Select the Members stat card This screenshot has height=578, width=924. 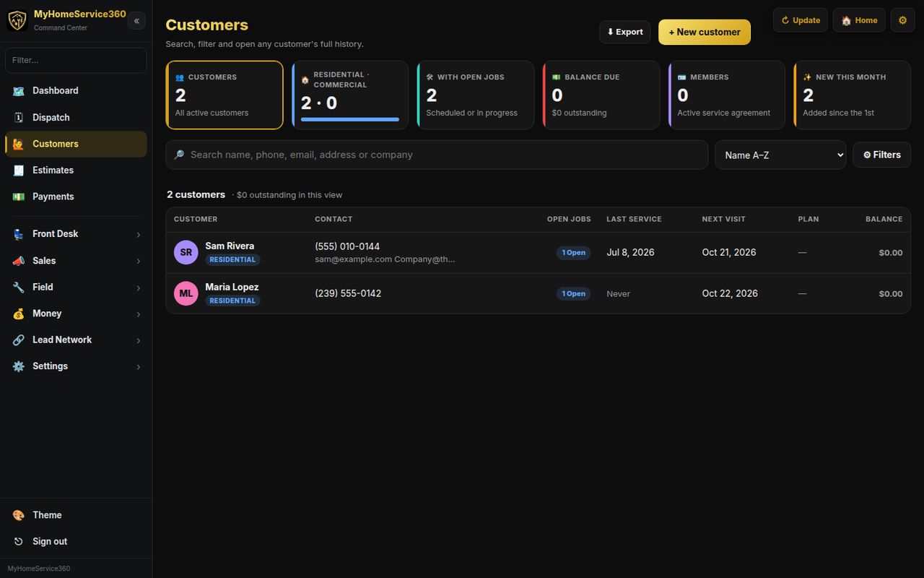tap(727, 95)
